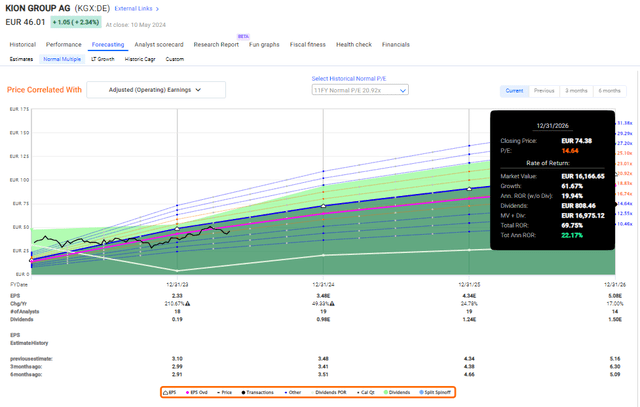Click the warning icon beside 49.33%
Screen dimensions: 640x407
click(332, 304)
